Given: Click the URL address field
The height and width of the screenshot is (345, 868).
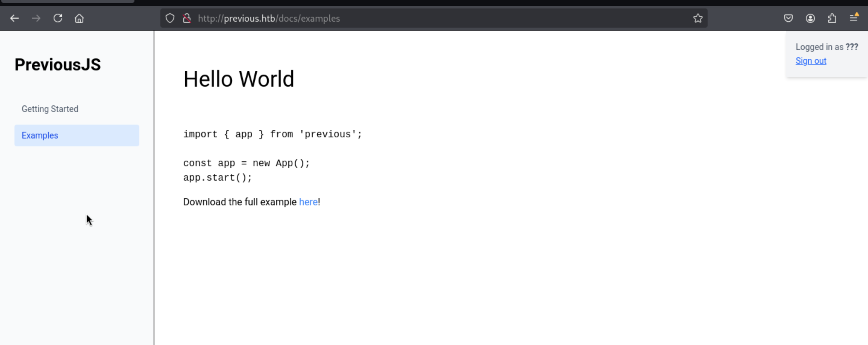Looking at the screenshot, I should [x=438, y=18].
